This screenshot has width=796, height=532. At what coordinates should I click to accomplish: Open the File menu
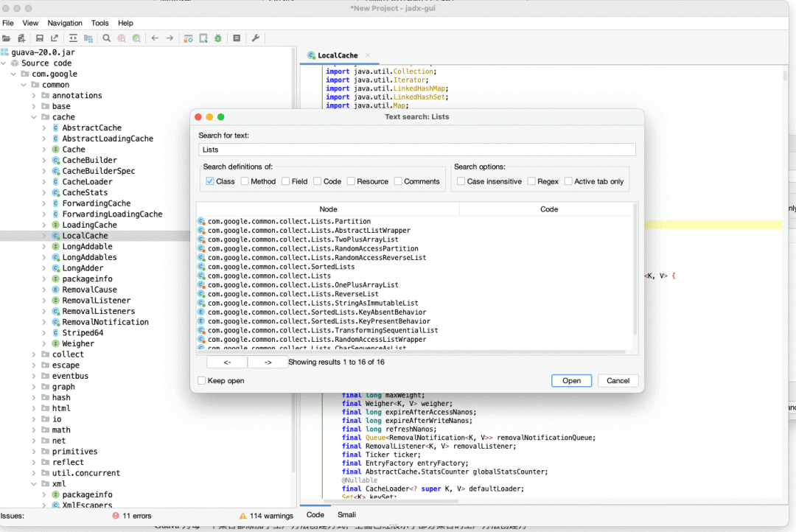tap(8, 23)
